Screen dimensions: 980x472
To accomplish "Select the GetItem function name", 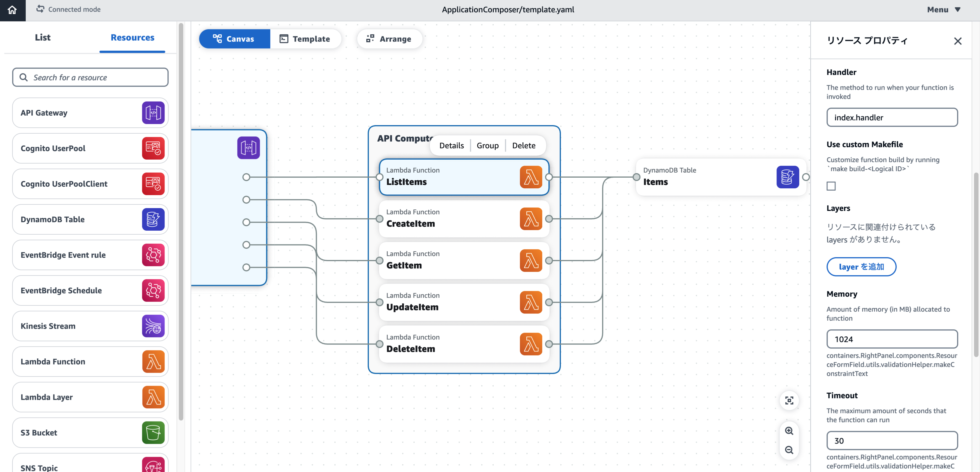I will [404, 265].
